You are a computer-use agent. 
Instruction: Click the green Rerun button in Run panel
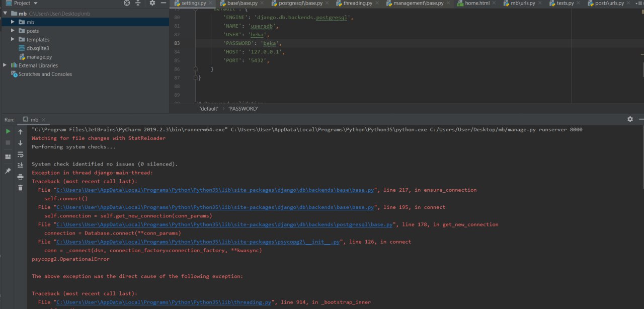tap(8, 131)
